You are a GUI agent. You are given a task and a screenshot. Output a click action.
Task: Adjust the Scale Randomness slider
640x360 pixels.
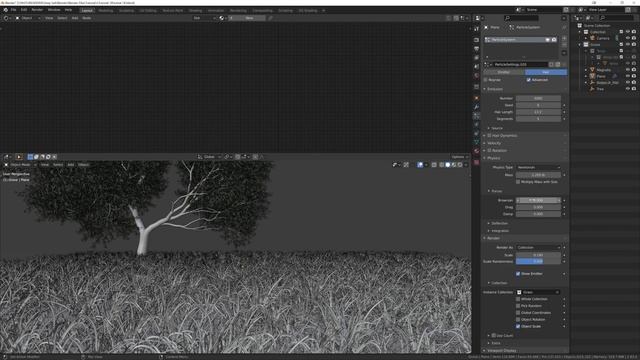click(x=538, y=262)
